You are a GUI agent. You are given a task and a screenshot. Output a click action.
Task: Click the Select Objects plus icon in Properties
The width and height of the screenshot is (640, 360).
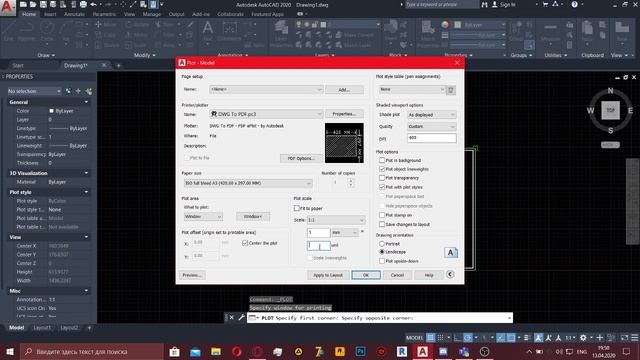78,91
